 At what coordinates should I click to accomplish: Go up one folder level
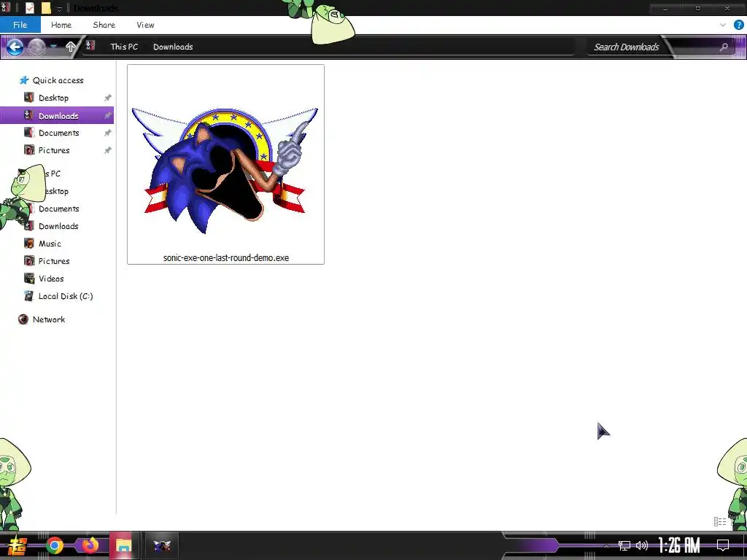tap(71, 47)
